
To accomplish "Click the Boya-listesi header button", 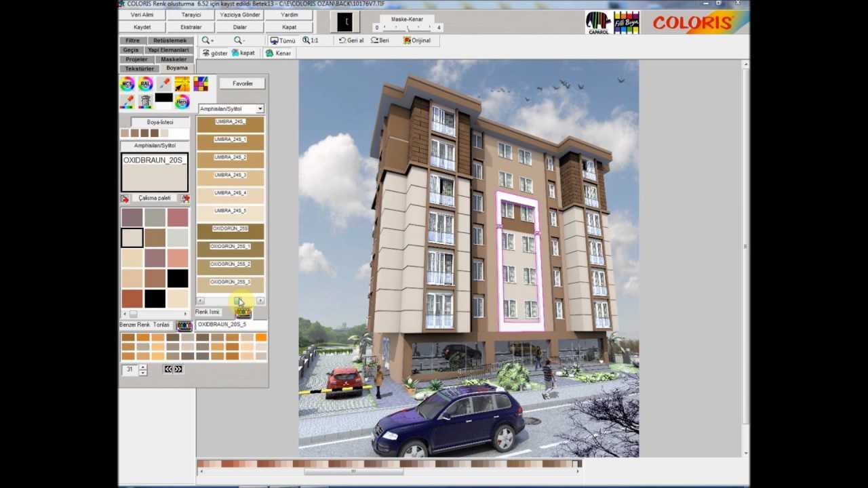I will point(160,122).
